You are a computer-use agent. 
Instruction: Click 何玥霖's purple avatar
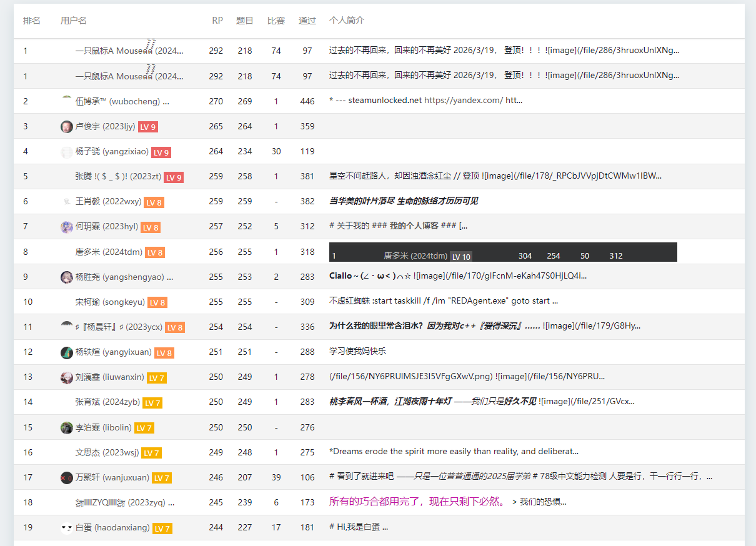(x=66, y=227)
